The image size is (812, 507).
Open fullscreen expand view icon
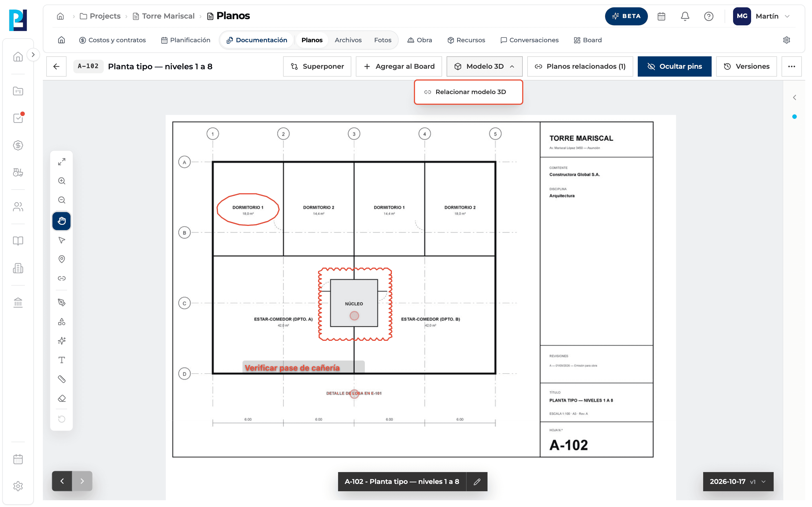point(61,162)
